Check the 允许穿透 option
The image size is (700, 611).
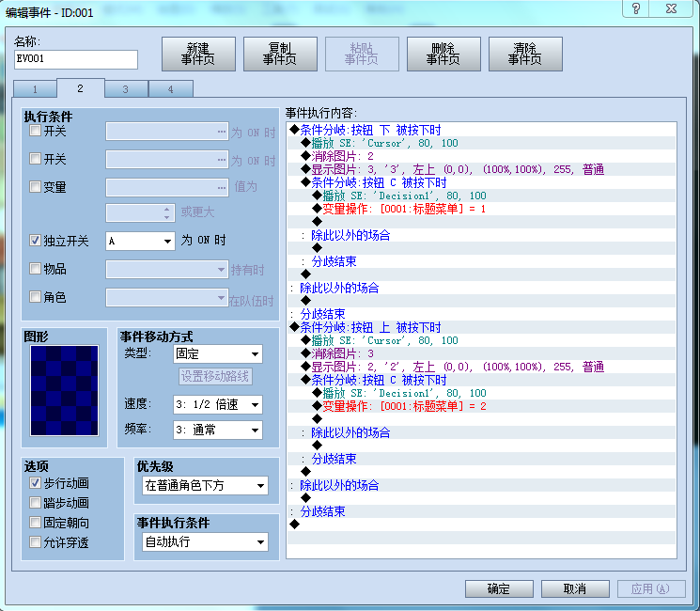pos(35,541)
